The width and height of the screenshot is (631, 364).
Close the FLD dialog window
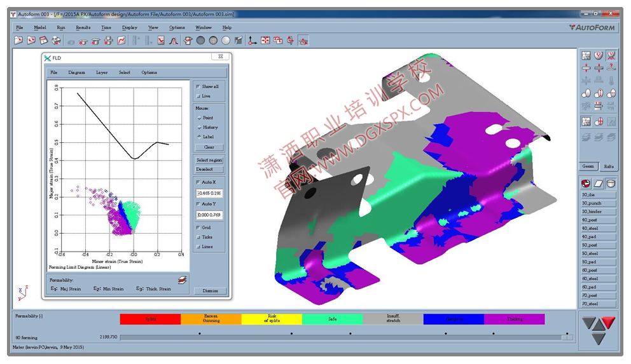[x=221, y=57]
